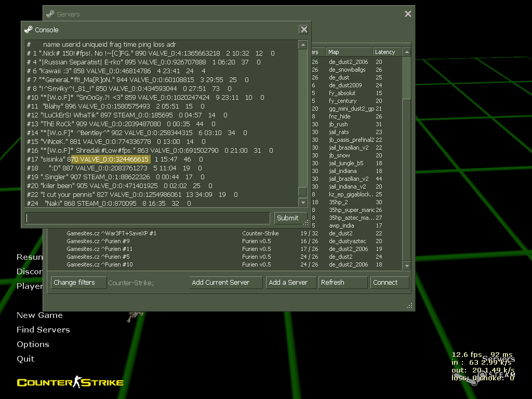The height and width of the screenshot is (399, 532).
Task: Close the Servers window
Action: [408, 14]
